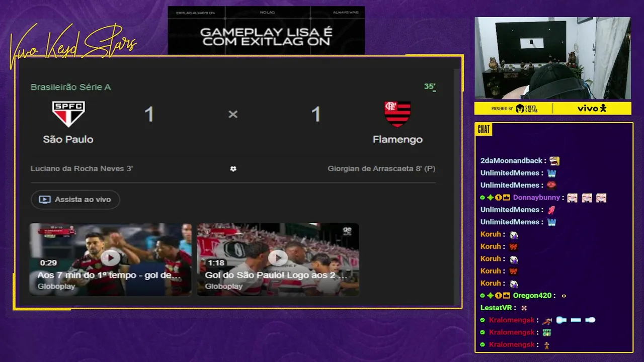Click Kralomengsk's Let's Go emote

click(547, 332)
